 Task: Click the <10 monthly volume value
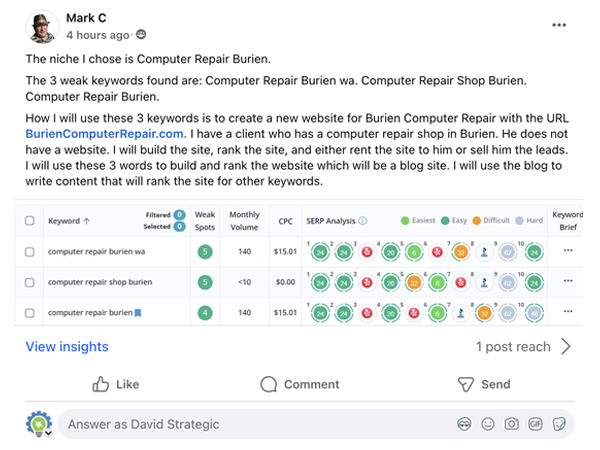244,282
